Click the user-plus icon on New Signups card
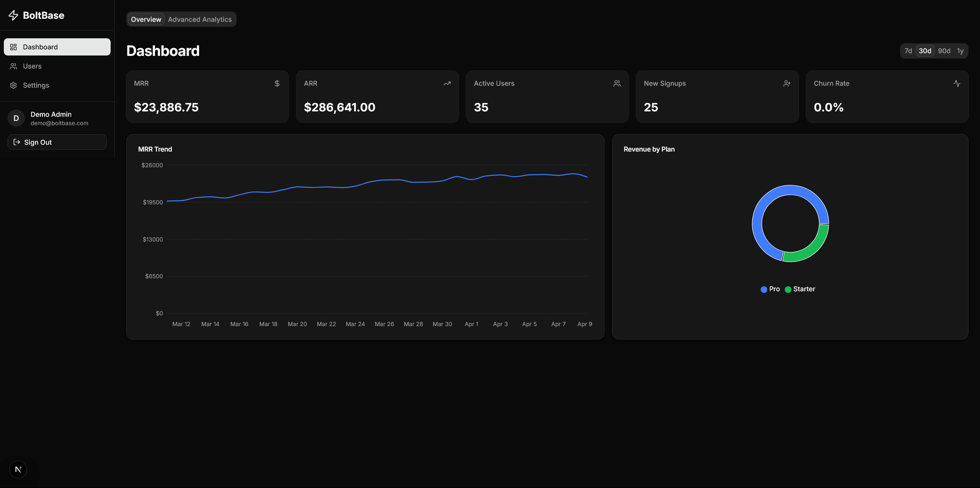 click(787, 83)
